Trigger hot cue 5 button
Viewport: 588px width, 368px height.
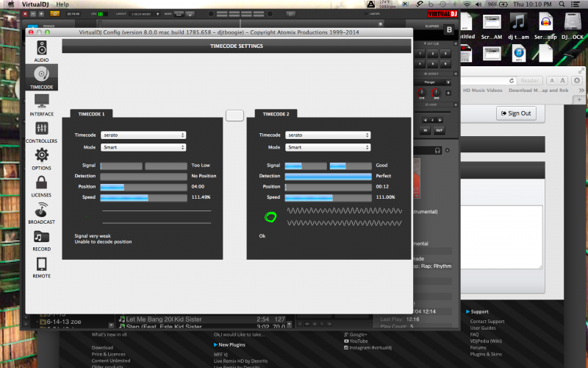(x=433, y=64)
